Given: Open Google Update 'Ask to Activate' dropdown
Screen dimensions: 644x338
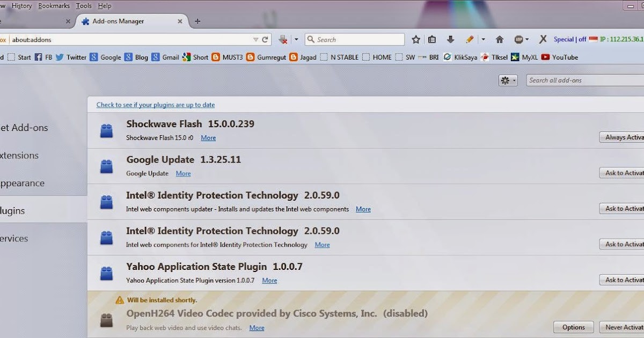Looking at the screenshot, I should pyautogui.click(x=622, y=173).
